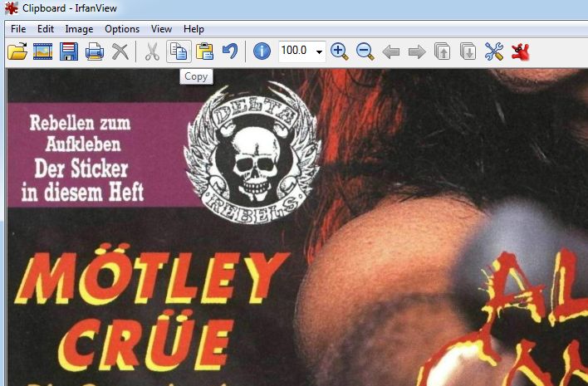The width and height of the screenshot is (588, 386).
Task: Open the View menu
Action: click(161, 29)
